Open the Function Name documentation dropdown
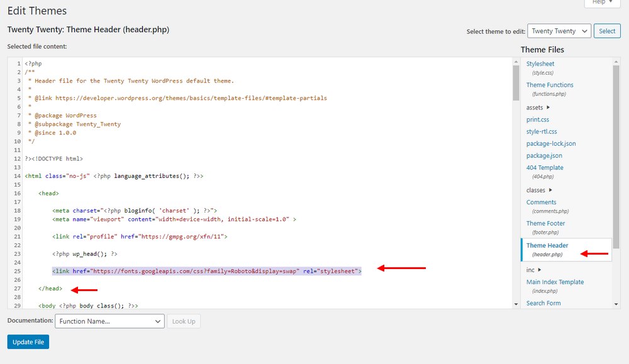The image size is (629, 364). [109, 321]
